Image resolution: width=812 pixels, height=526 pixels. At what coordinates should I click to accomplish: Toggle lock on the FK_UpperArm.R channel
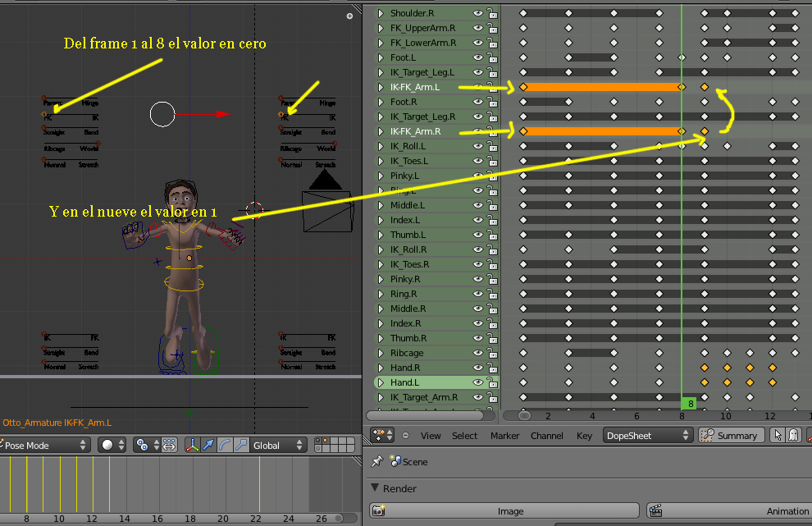pos(491,28)
